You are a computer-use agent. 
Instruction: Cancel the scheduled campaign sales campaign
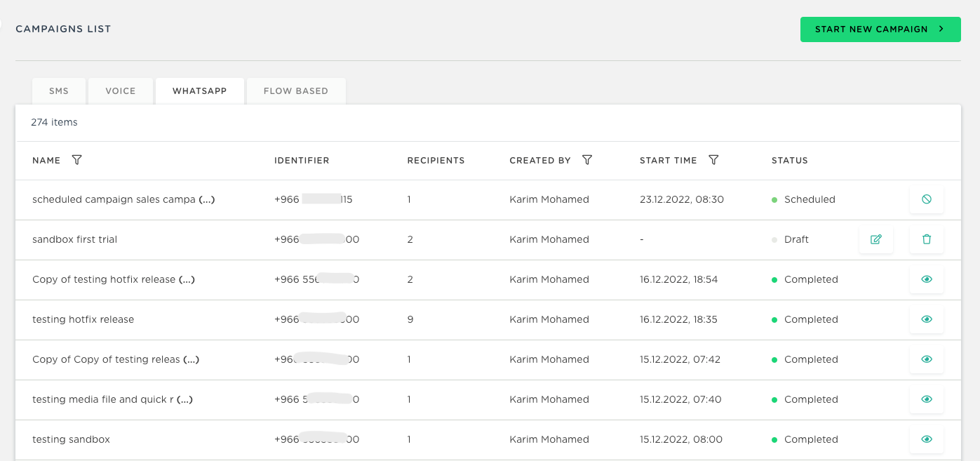927,199
